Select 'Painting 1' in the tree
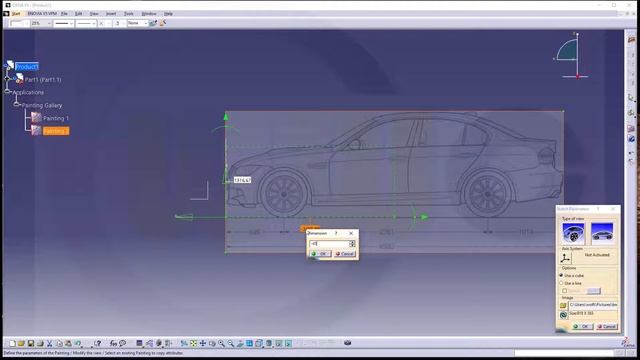This screenshot has height=360, width=640. pos(56,118)
